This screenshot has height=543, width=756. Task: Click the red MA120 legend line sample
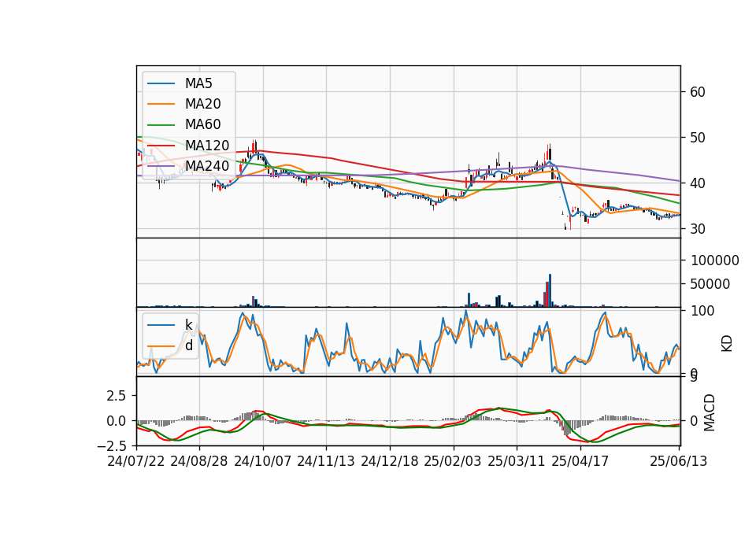point(161,146)
